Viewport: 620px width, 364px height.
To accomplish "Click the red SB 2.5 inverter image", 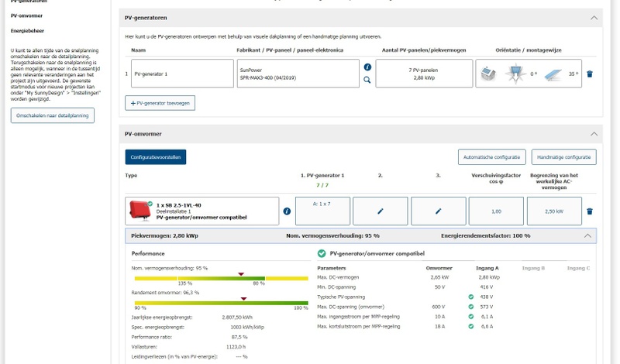I will point(140,210).
